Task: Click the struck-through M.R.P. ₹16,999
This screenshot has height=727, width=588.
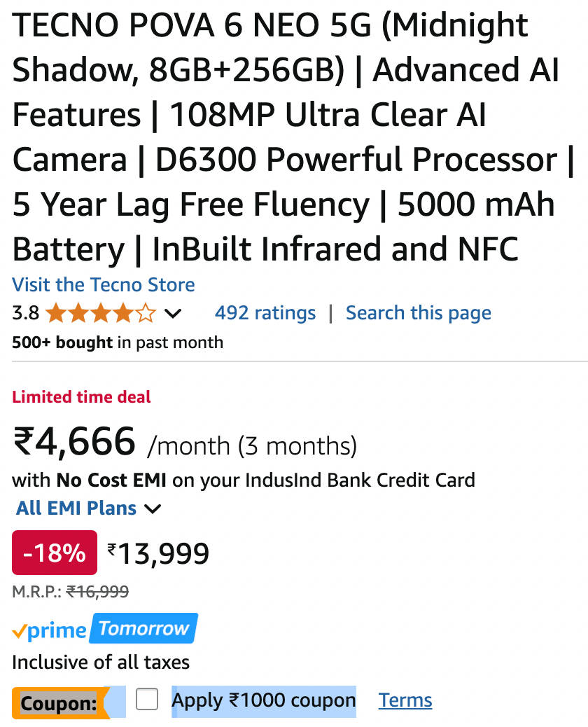Action: (x=97, y=592)
